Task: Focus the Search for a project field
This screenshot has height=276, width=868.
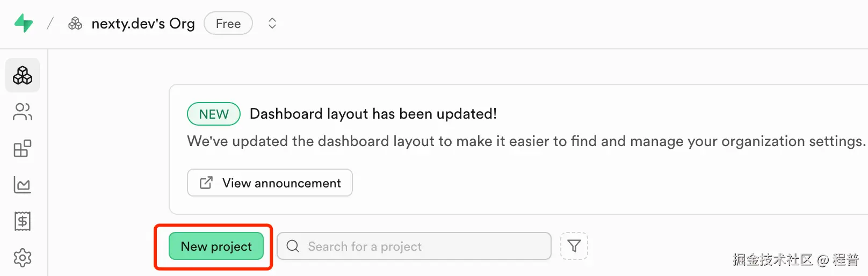Action: click(x=419, y=246)
